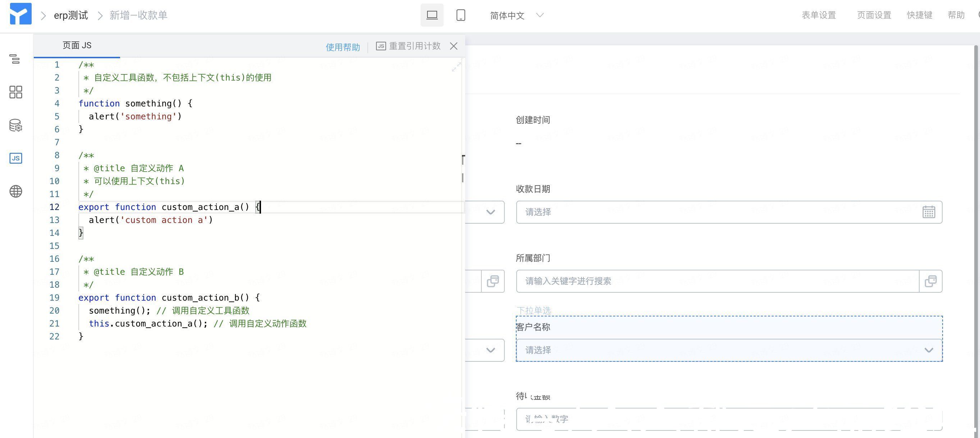980x438 pixels.
Task: Click the 所属部门 search input field
Action: (718, 281)
